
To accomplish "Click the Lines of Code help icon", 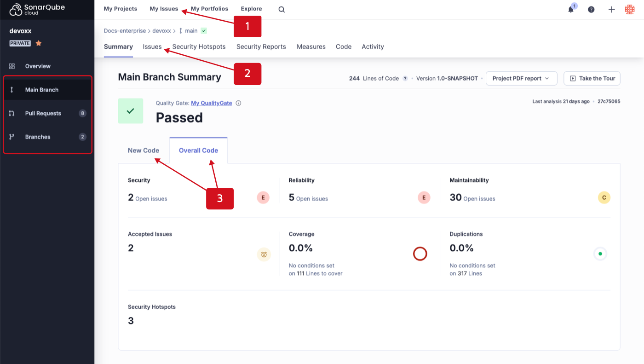I will pyautogui.click(x=405, y=79).
